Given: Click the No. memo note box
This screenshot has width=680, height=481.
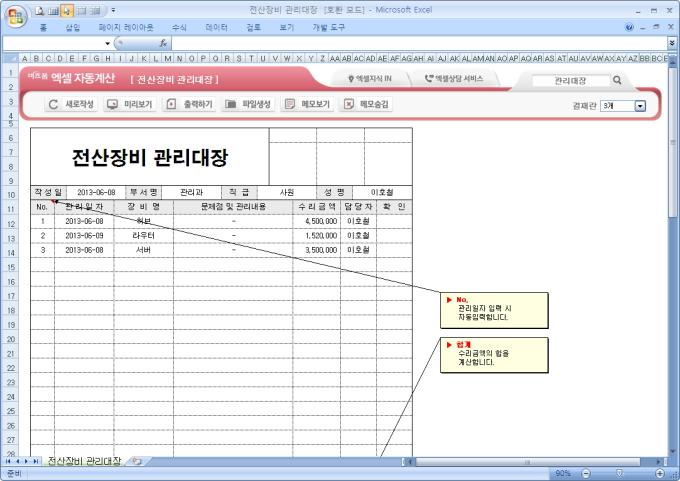Looking at the screenshot, I should pyautogui.click(x=494, y=310).
